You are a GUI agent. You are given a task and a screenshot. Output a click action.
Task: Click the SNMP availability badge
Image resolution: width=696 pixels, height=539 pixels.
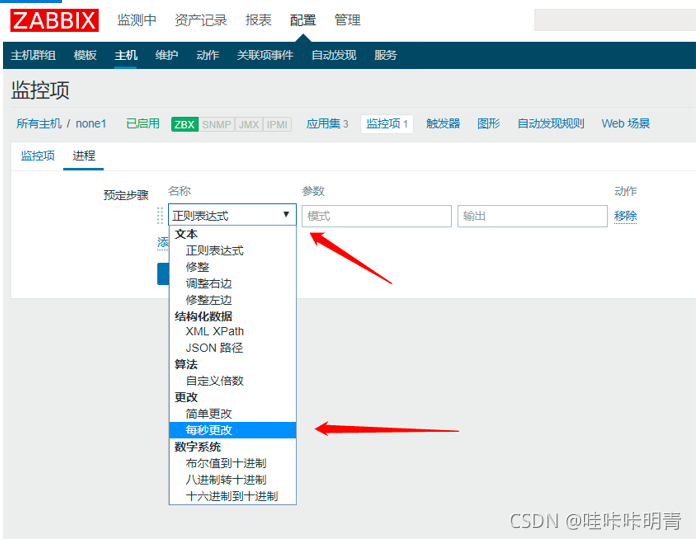pos(217,124)
